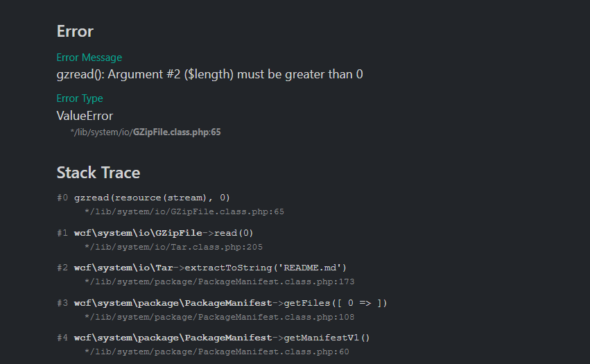Click the "Error Message" label
Viewport: 590px width, 364px height.
click(x=89, y=58)
